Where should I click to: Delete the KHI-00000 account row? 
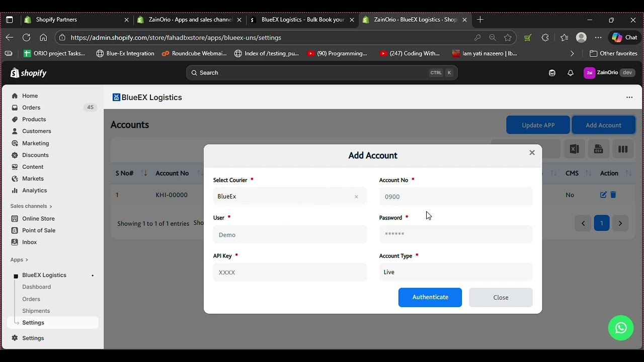click(x=613, y=195)
